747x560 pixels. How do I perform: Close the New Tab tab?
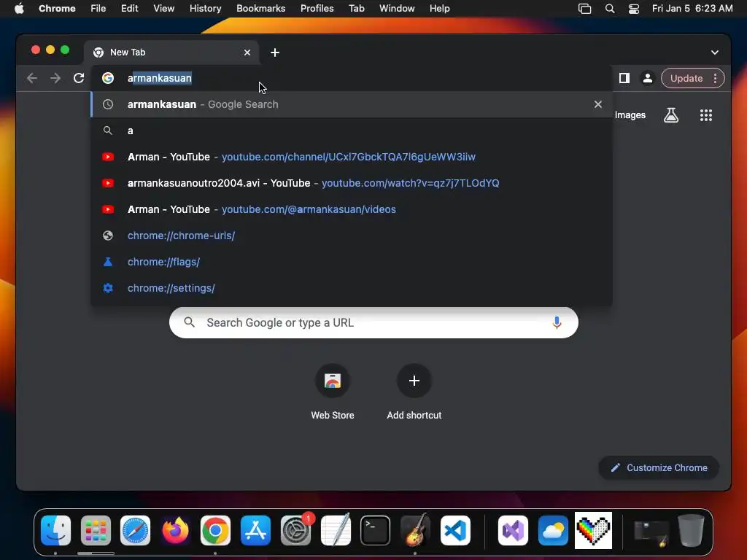click(x=247, y=52)
